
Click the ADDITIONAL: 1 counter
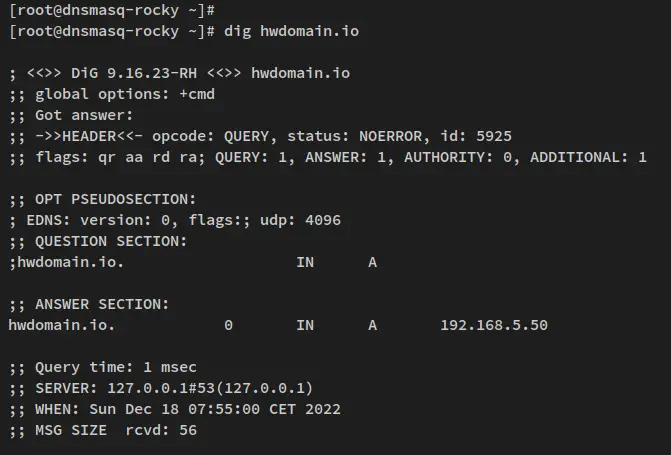[x=588, y=157]
